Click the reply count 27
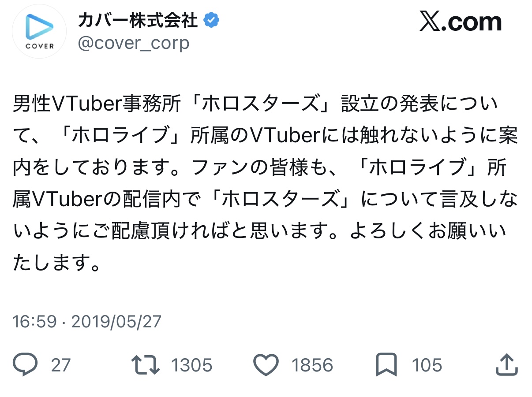532x397 pixels. click(x=61, y=365)
